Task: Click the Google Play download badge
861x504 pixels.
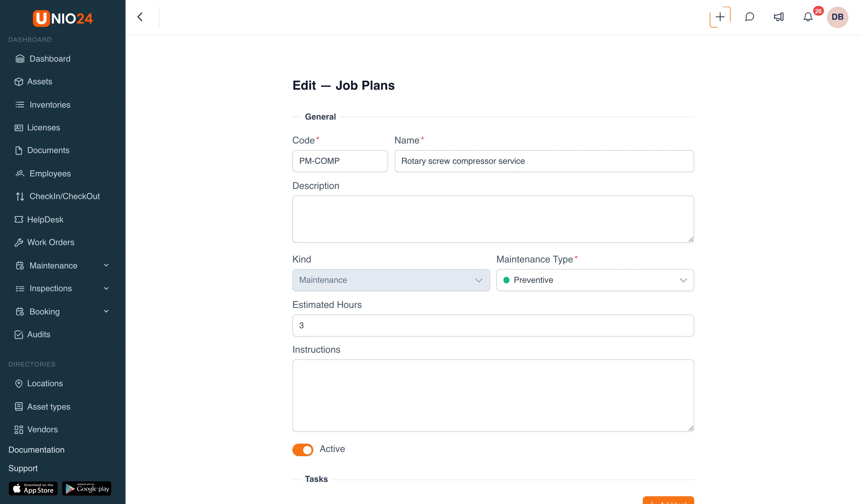Action: pyautogui.click(x=87, y=488)
